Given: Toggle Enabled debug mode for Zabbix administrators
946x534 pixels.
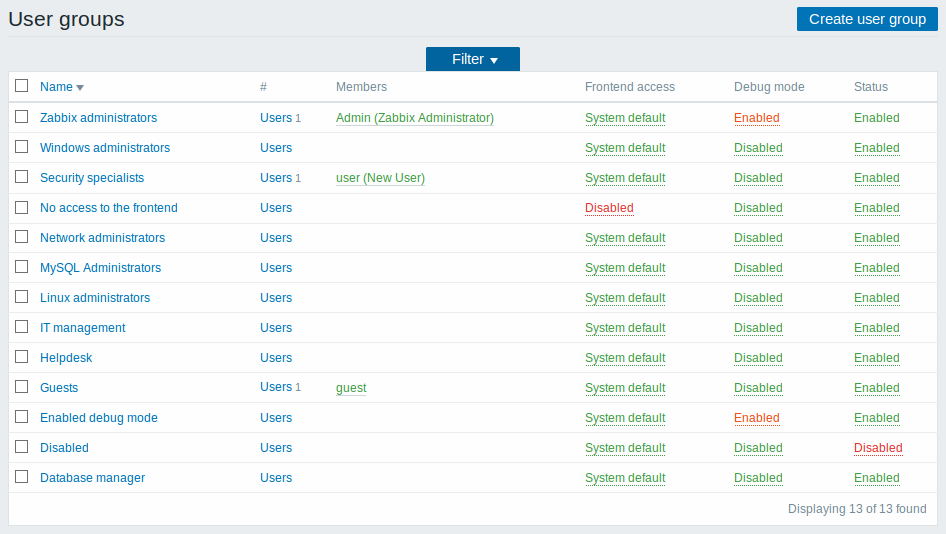Looking at the screenshot, I should click(x=757, y=118).
